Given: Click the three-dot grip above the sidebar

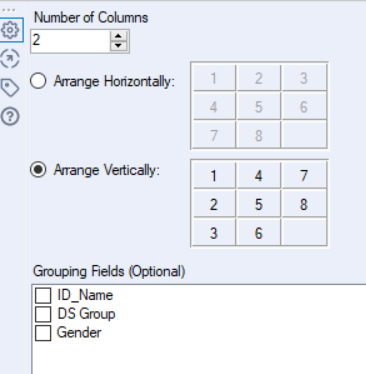Looking at the screenshot, I should coord(9,10).
